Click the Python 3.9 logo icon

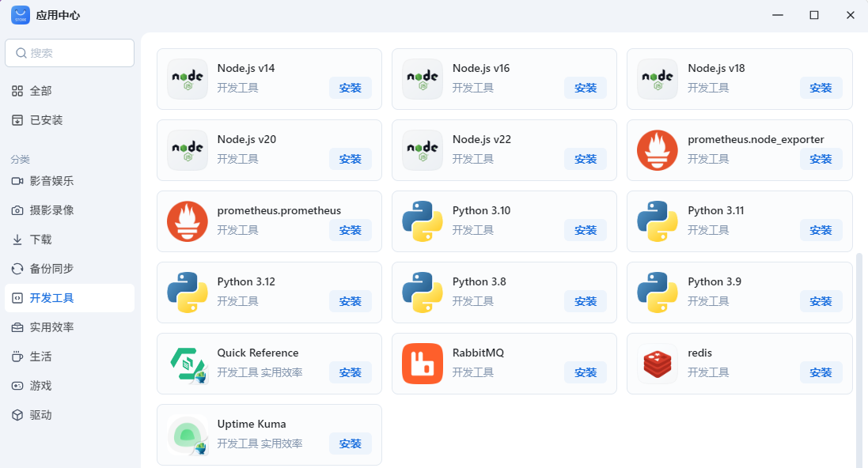point(658,292)
